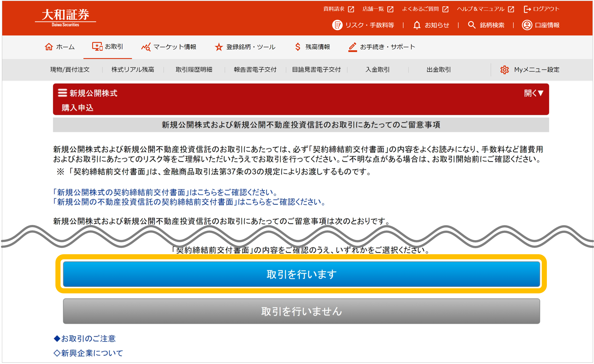
Task: Expand the 開く section on the red banner
Action: click(534, 93)
